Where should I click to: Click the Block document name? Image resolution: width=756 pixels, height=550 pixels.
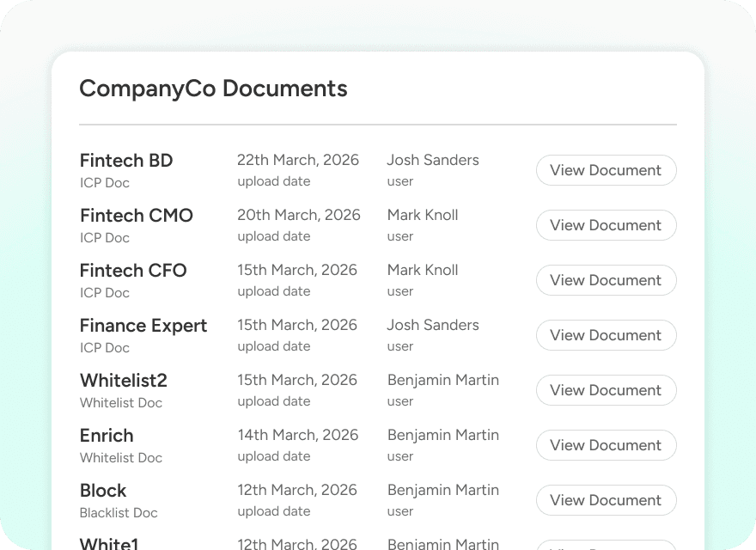click(x=103, y=491)
